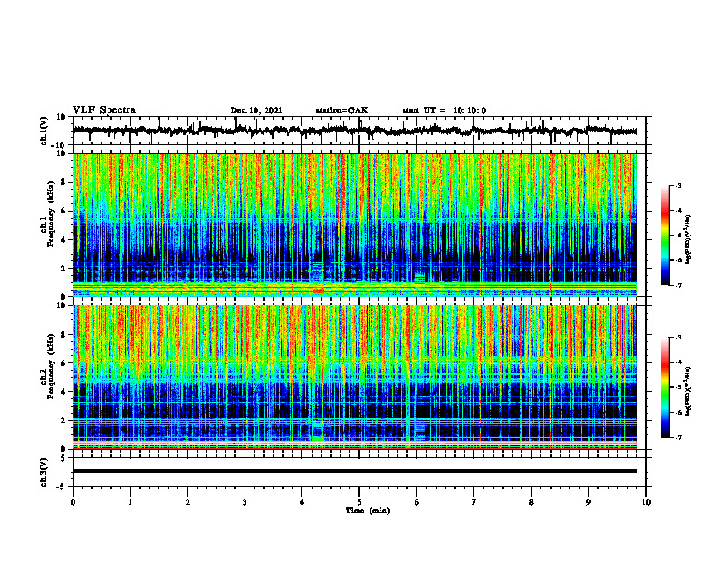Select the date text Dec. 10, 2021
The width and height of the screenshot is (728, 563).
click(x=256, y=110)
